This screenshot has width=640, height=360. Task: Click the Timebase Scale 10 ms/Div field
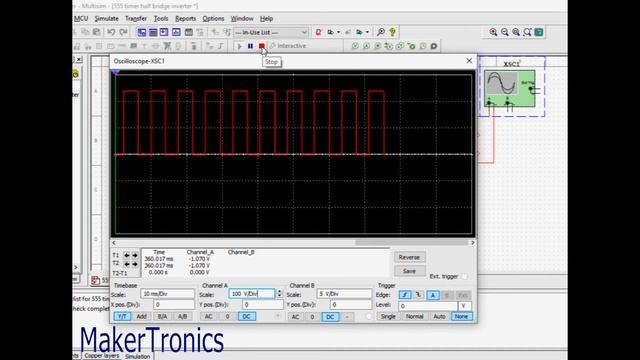pyautogui.click(x=167, y=294)
